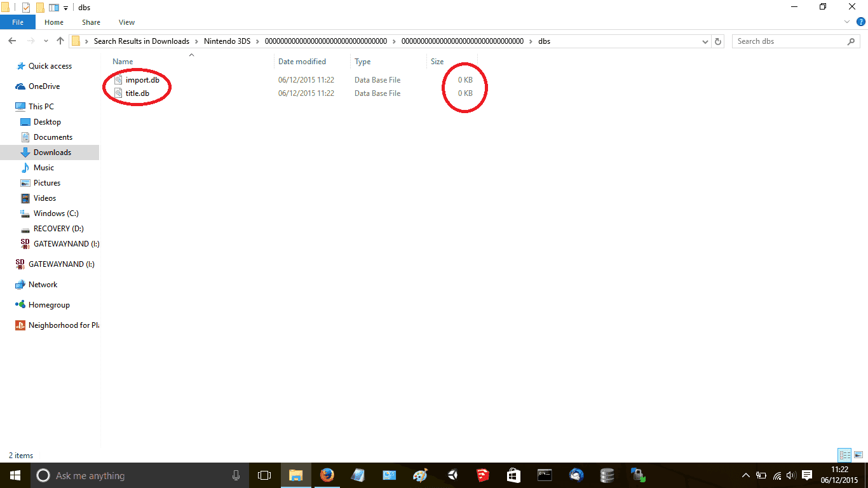
Task: Sort files by the Type column
Action: click(x=362, y=62)
